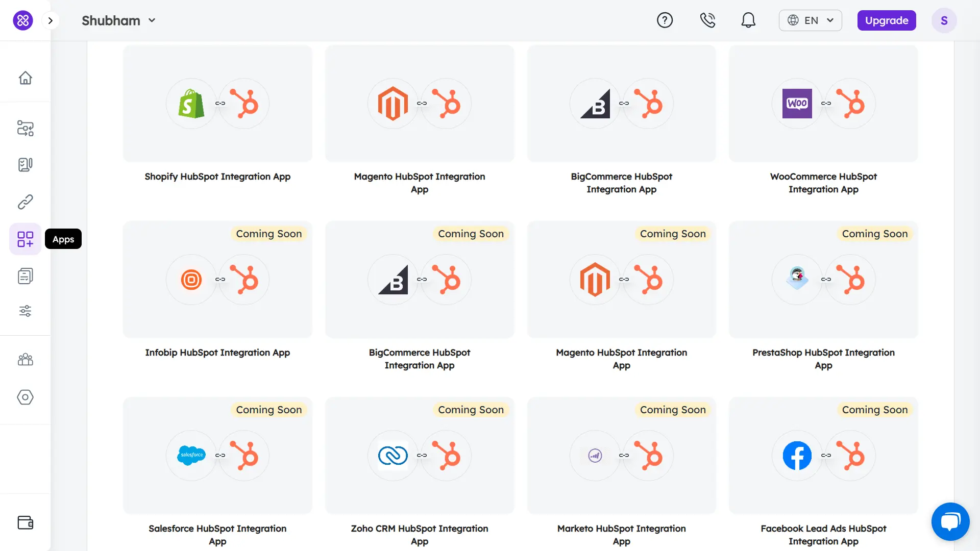Open the settings sliders icon in sidebar
980x551 pixels.
pos(25,311)
